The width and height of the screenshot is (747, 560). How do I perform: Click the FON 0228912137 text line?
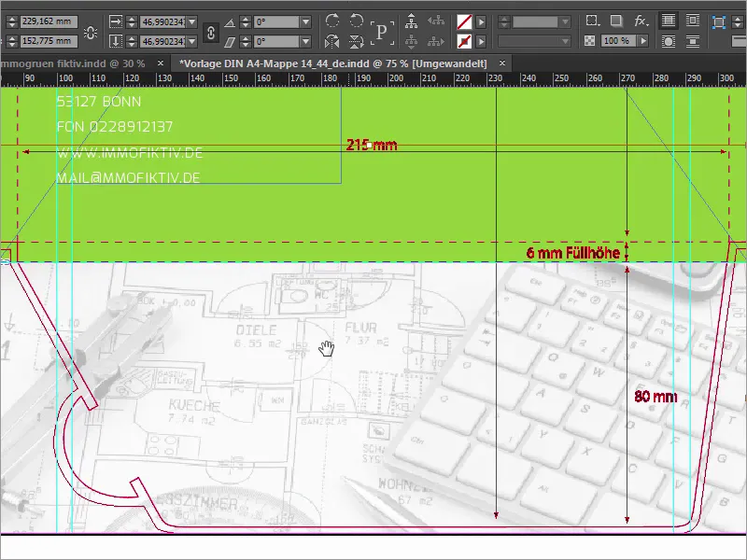point(115,127)
